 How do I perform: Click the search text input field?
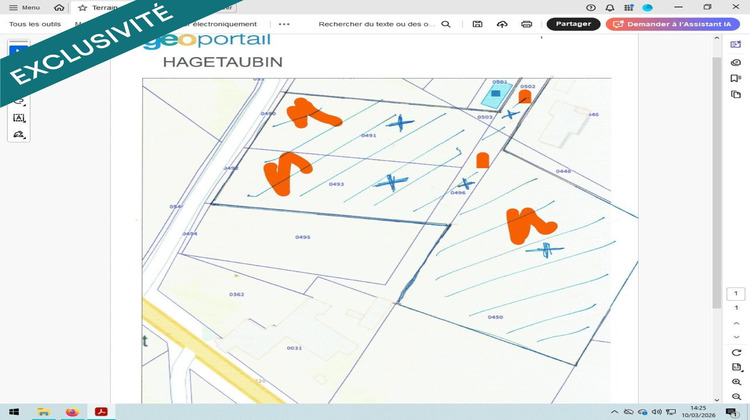tap(376, 24)
